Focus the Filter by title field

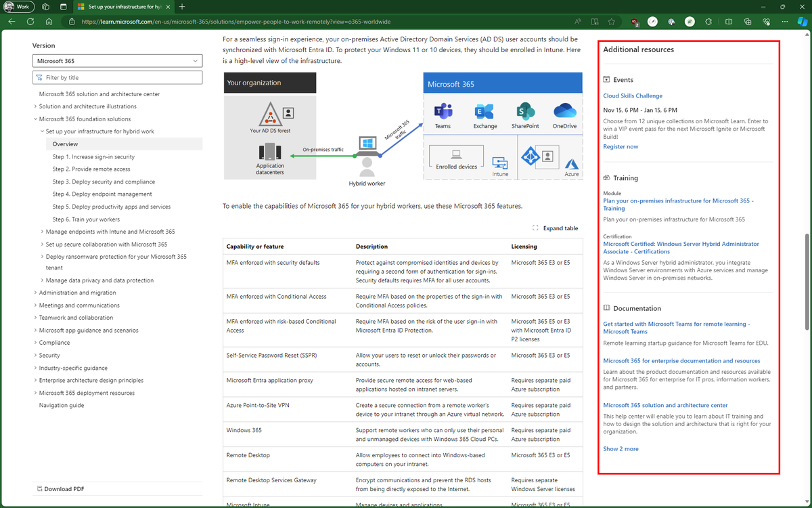point(118,78)
